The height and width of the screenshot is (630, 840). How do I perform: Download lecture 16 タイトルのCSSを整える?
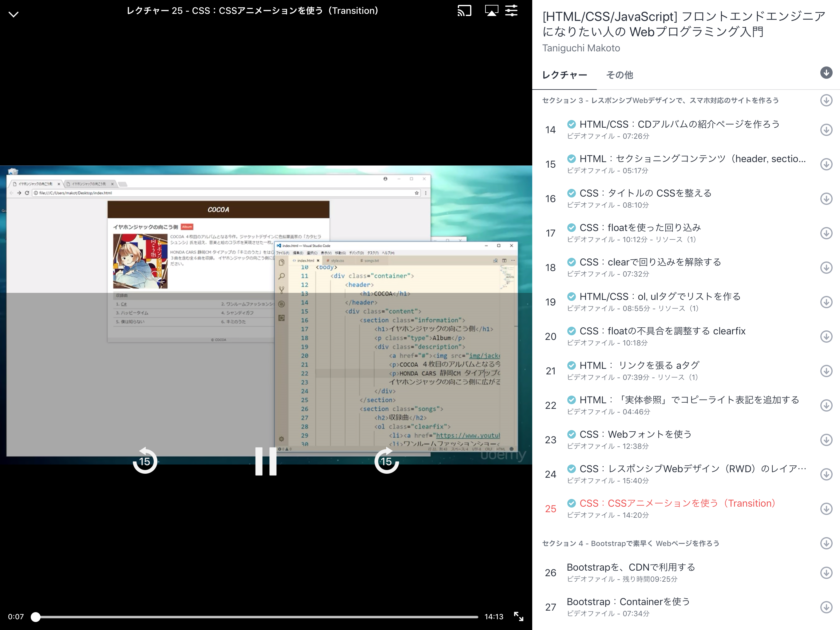point(826,199)
